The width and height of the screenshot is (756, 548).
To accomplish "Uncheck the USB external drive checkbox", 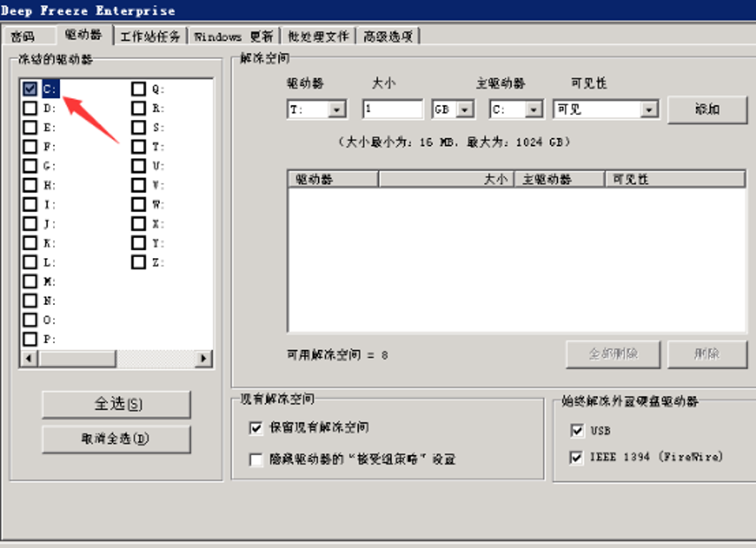I will click(576, 430).
